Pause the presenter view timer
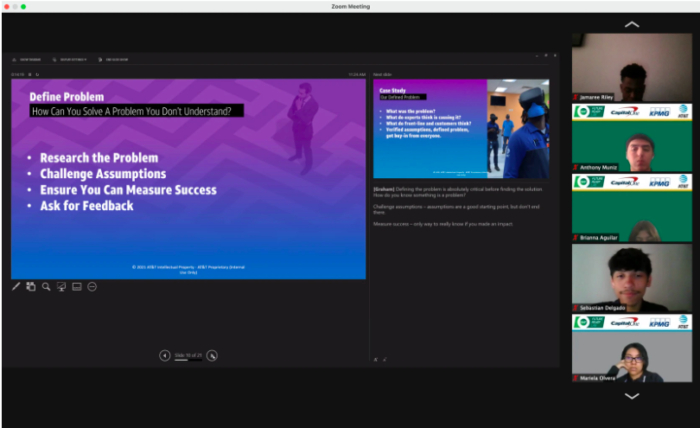This screenshot has width=700, height=428. [x=30, y=74]
